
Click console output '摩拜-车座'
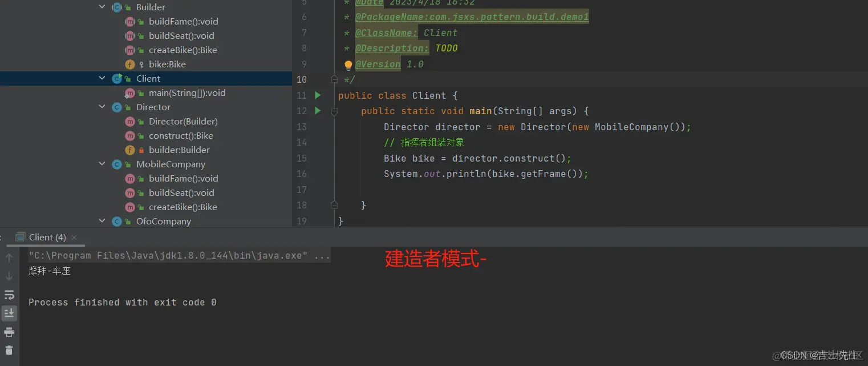pos(50,271)
